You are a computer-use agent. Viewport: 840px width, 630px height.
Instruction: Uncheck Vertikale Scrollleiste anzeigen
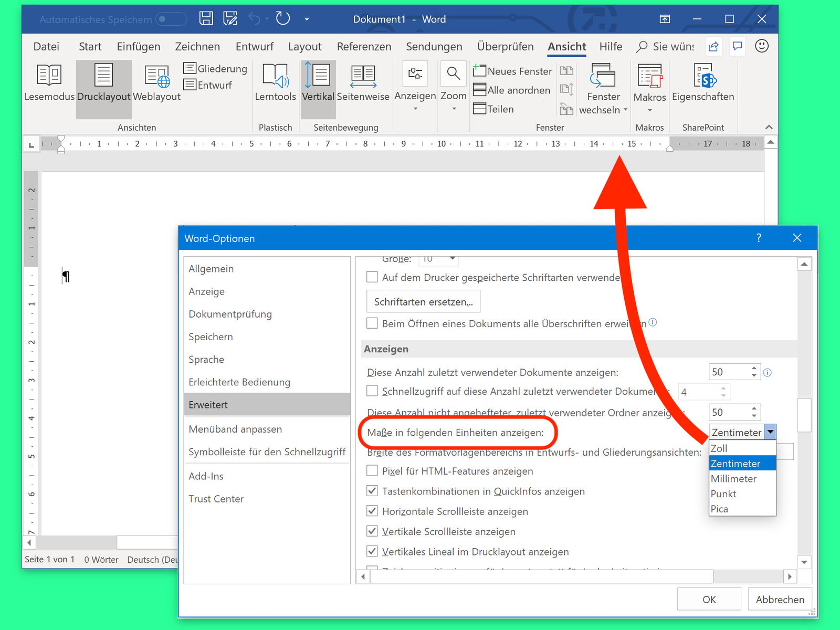pos(372,531)
